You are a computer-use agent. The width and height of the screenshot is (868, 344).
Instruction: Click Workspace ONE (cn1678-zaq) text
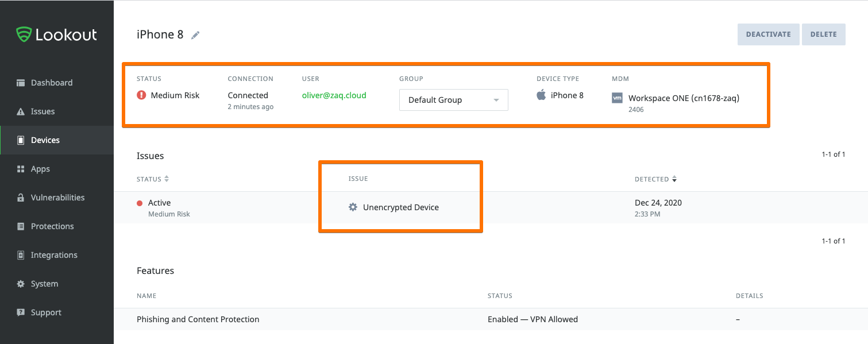click(x=684, y=98)
